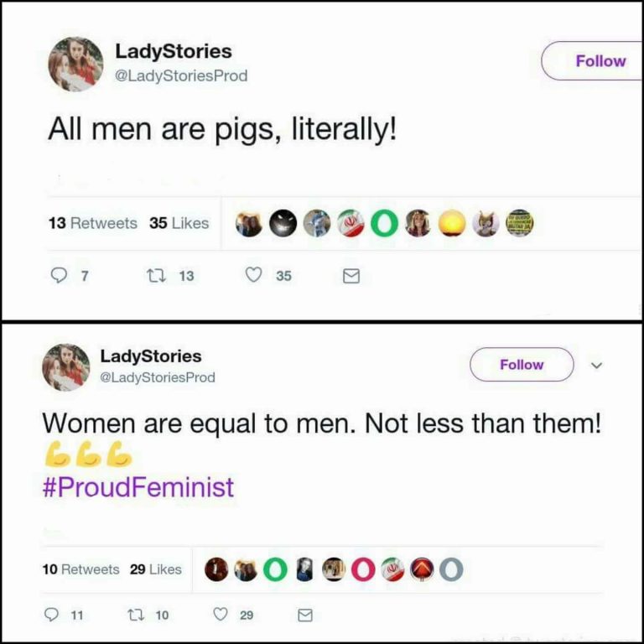Retweet the #ProudFeminist tweet
This screenshot has width=644, height=644.
(x=132, y=615)
